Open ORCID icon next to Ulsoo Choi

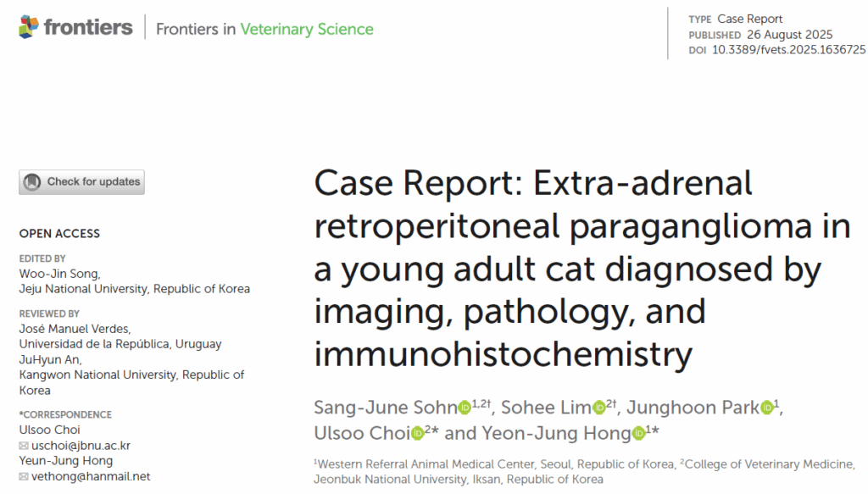(417, 434)
